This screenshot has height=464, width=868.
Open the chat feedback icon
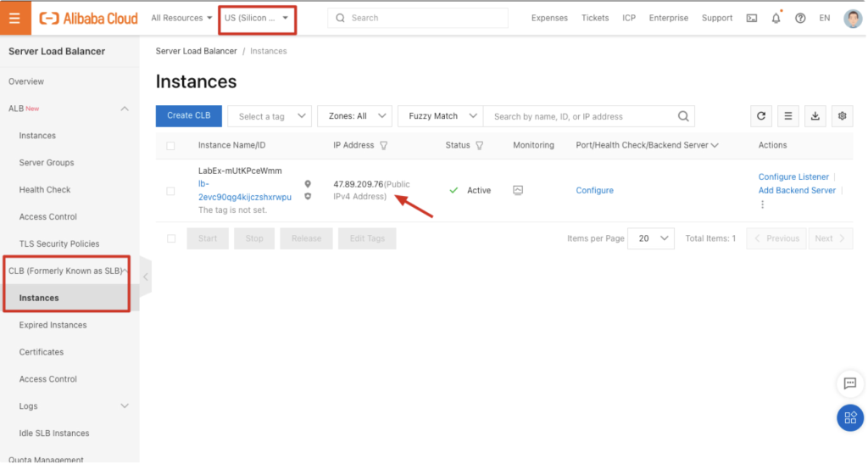(849, 383)
